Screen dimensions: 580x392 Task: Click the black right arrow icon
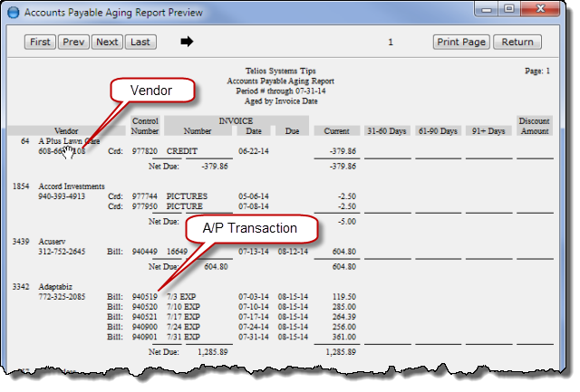(x=188, y=42)
